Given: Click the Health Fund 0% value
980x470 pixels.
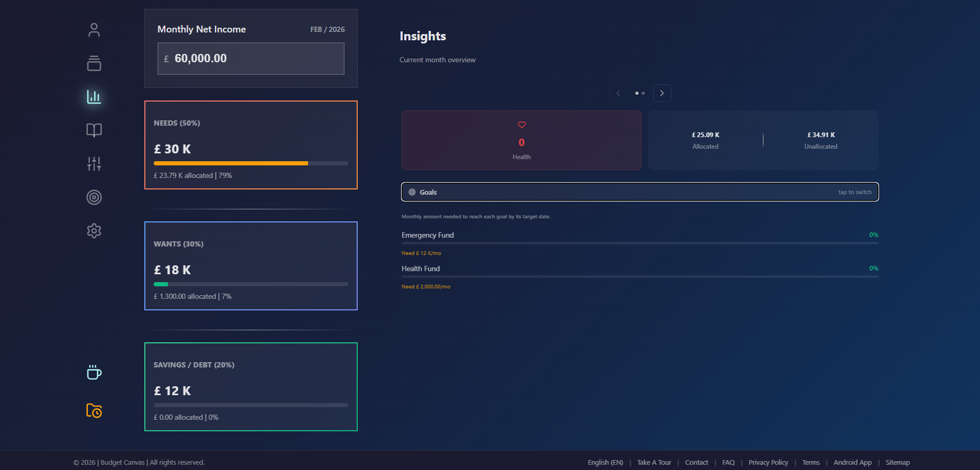Looking at the screenshot, I should pos(874,268).
